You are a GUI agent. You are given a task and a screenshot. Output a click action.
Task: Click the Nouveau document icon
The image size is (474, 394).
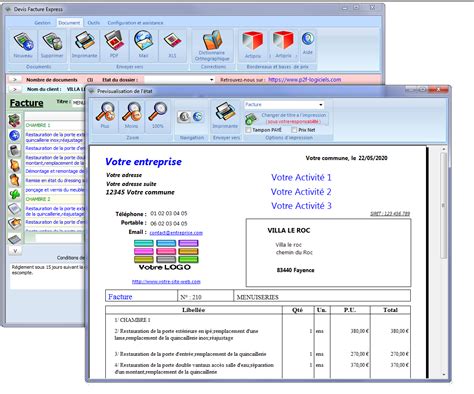click(23, 46)
